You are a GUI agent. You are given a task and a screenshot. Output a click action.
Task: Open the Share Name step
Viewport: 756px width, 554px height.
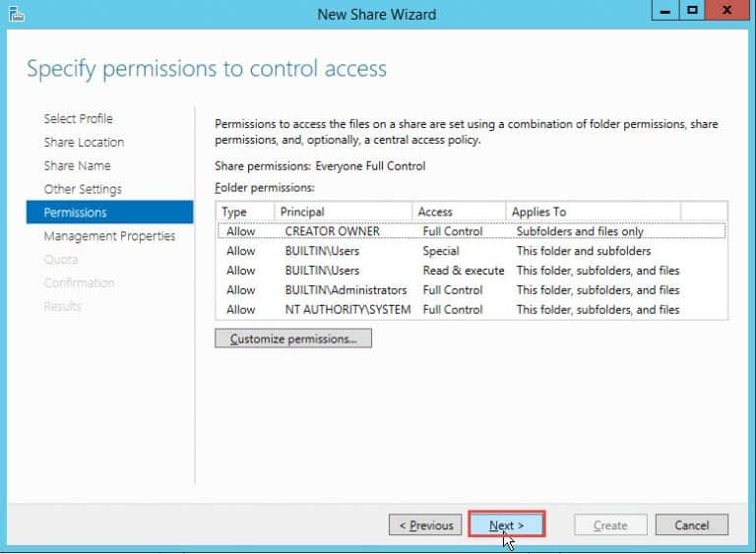pos(77,166)
